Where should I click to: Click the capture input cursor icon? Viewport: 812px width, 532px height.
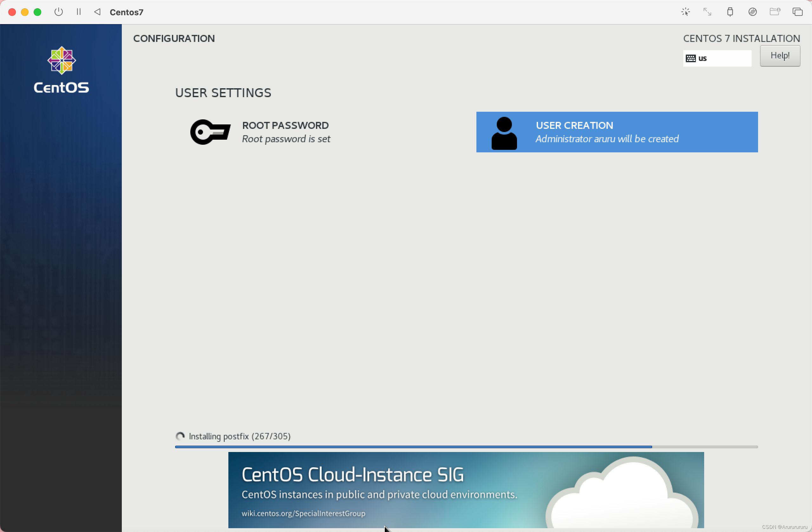coord(686,12)
